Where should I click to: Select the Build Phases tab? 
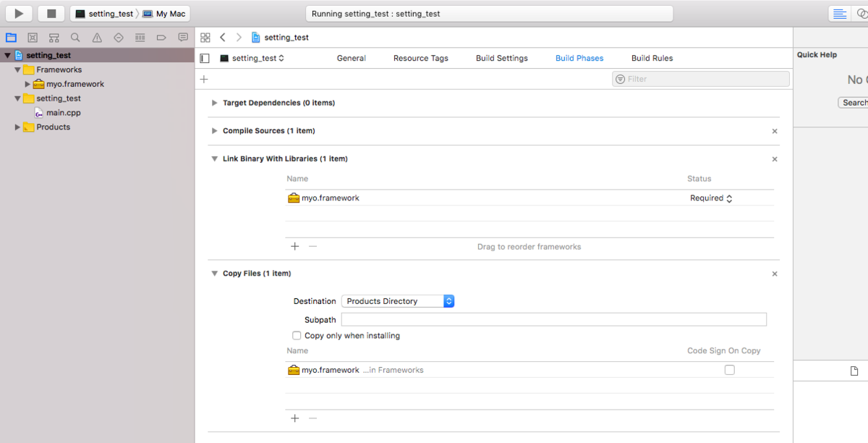tap(579, 59)
